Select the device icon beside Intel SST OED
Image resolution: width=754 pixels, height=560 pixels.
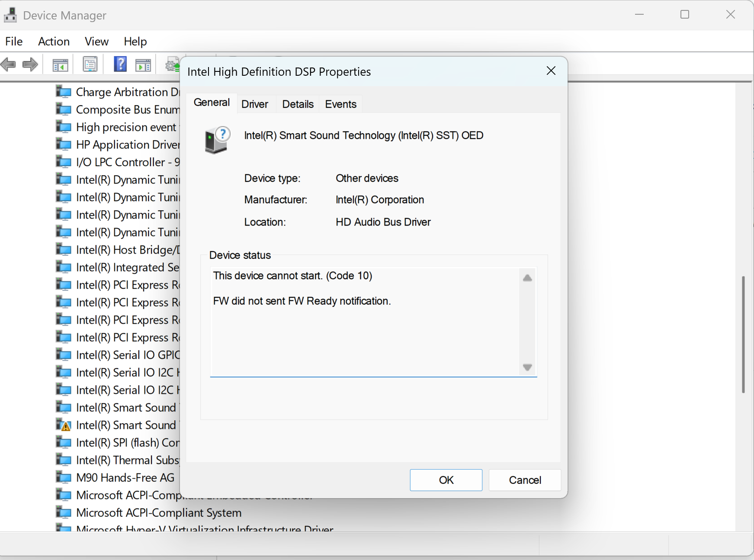[x=216, y=139]
